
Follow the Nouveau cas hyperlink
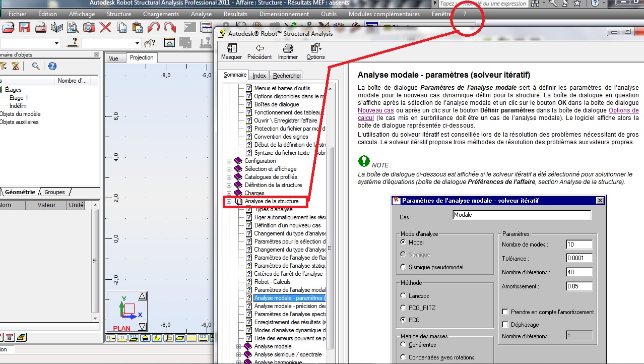375,110
